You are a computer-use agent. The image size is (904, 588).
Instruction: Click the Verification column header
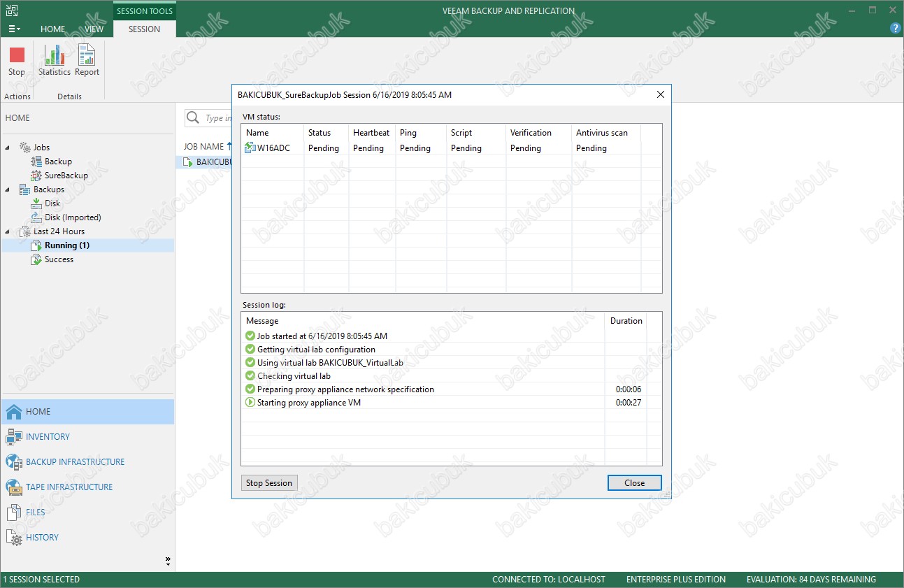[x=539, y=133]
